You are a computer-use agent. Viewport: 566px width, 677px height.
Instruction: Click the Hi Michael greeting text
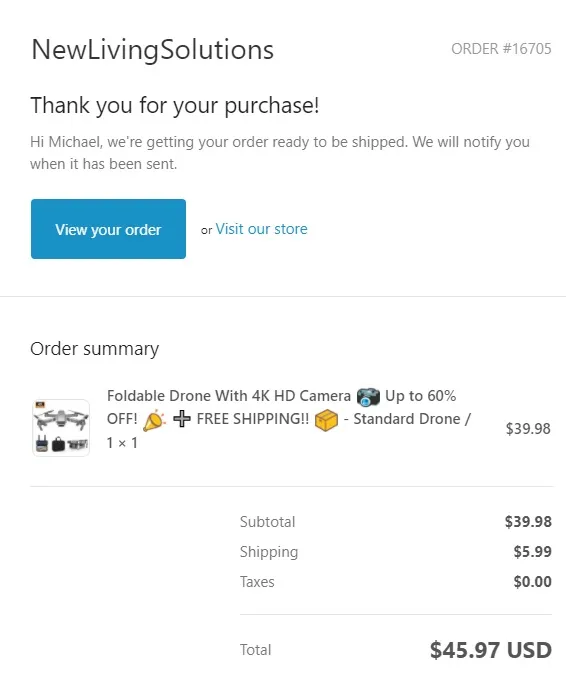[x=280, y=153]
